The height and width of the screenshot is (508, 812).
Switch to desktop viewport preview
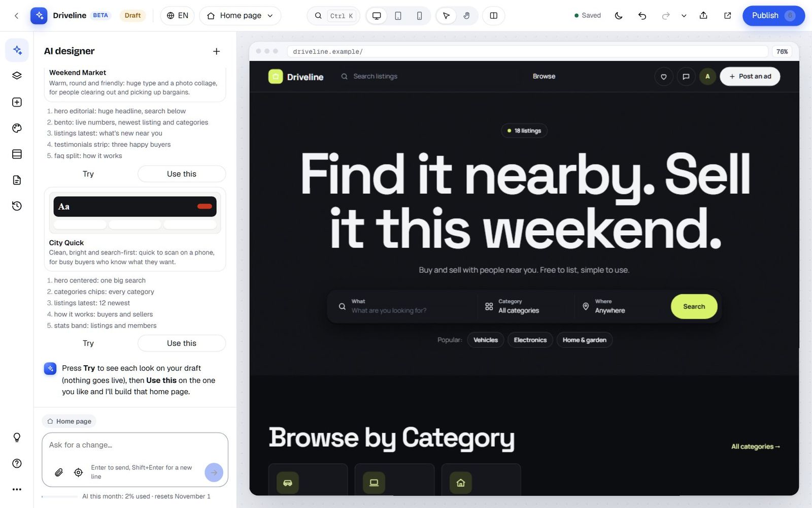tap(377, 16)
